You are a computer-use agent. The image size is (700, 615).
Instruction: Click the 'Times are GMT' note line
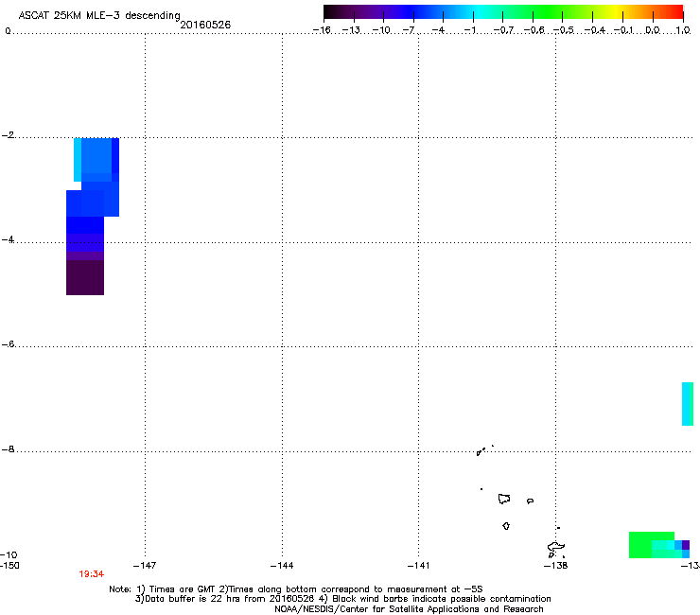[x=295, y=589]
